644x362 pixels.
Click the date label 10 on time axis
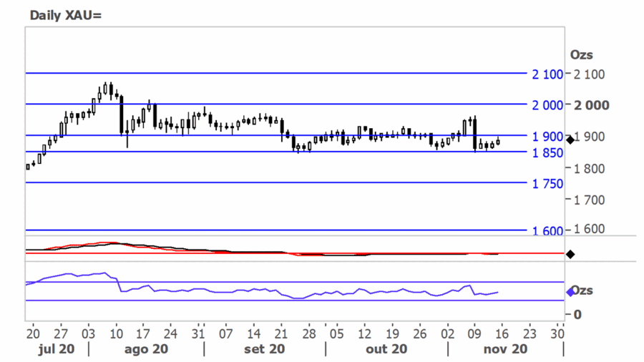pos(116,333)
